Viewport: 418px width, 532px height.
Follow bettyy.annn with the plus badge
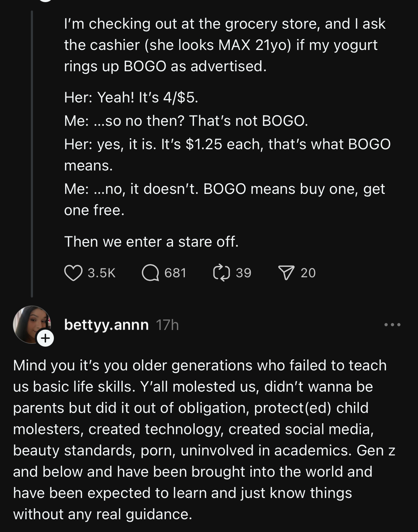click(45, 338)
